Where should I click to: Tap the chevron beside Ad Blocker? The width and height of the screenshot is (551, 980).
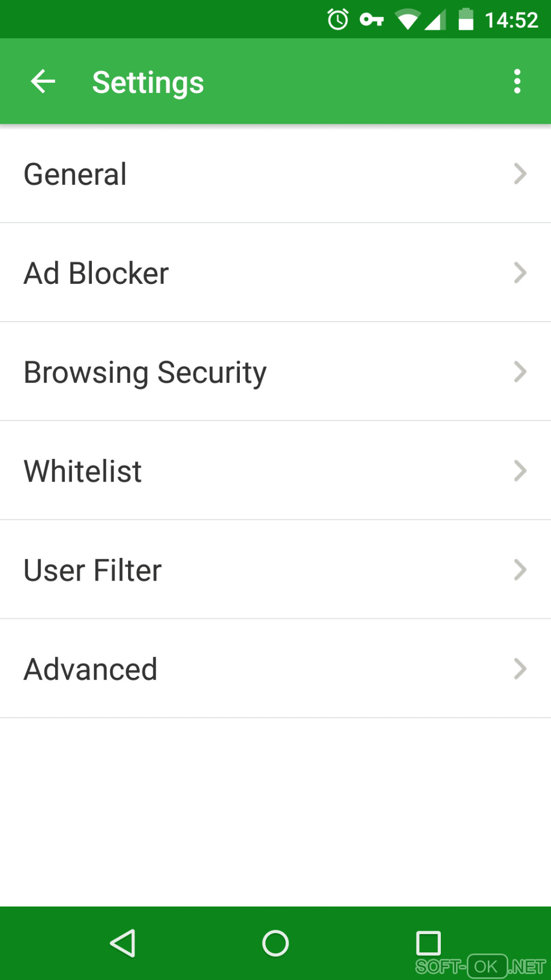pyautogui.click(x=520, y=272)
